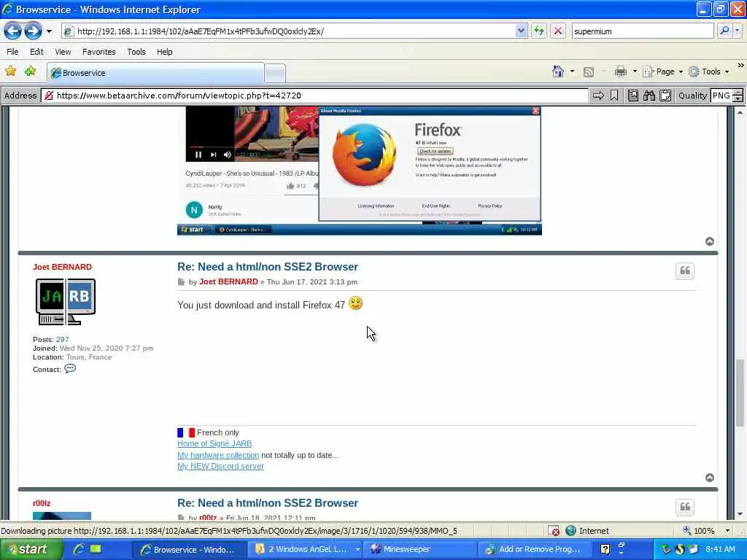Open the Favorites menu
Image resolution: width=747 pixels, height=560 pixels.
(x=98, y=52)
